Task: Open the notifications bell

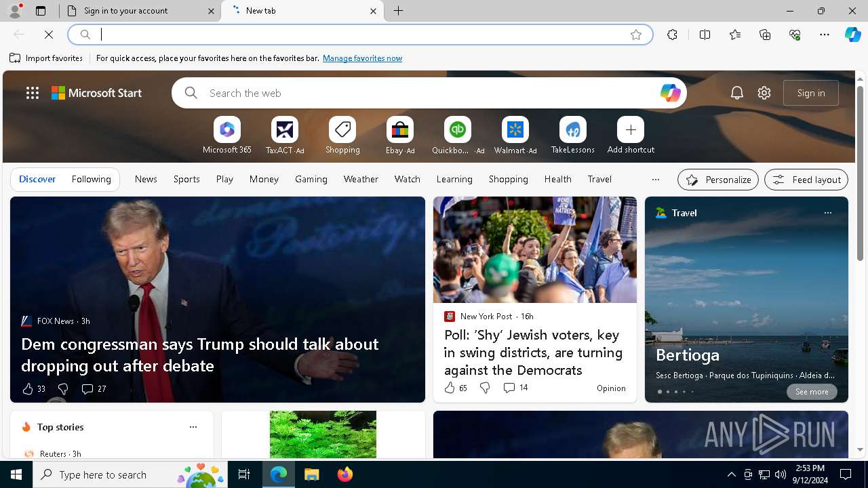Action: tap(737, 93)
